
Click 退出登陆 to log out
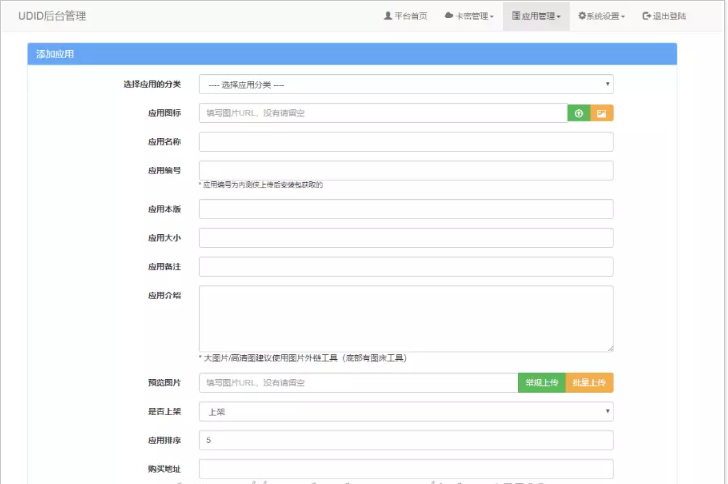point(664,16)
